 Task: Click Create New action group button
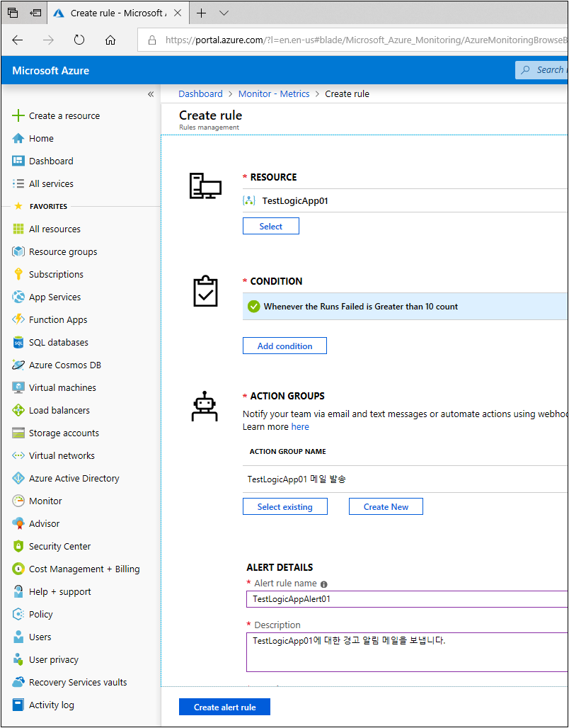point(386,507)
